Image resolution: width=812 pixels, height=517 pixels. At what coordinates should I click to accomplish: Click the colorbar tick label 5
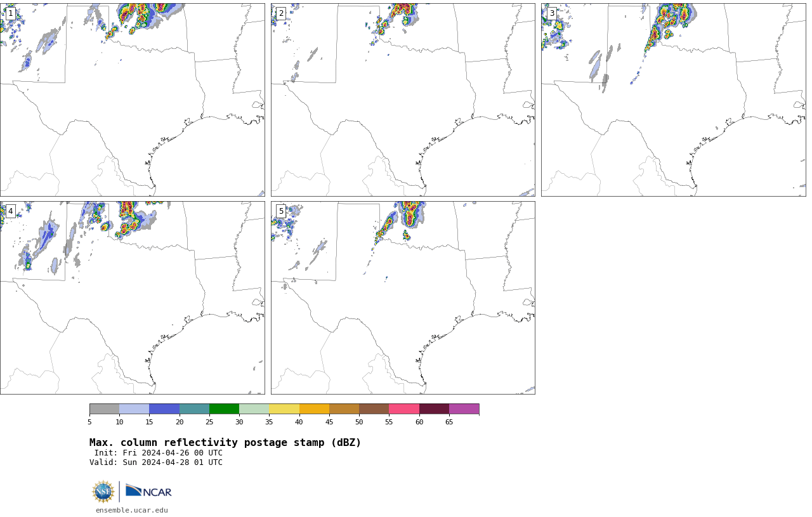(89, 422)
